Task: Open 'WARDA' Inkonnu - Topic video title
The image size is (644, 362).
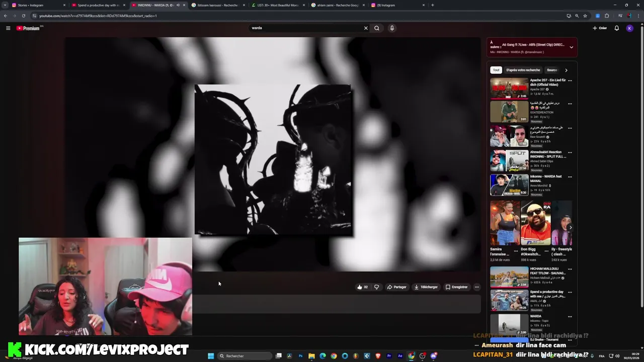Action: 535,316
